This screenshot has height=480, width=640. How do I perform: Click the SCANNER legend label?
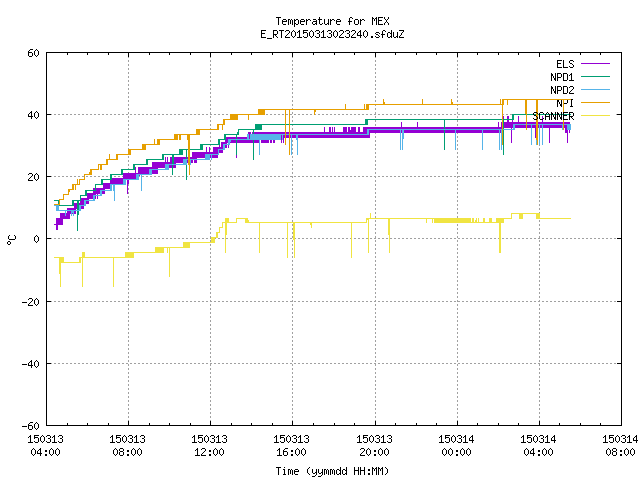(553, 116)
